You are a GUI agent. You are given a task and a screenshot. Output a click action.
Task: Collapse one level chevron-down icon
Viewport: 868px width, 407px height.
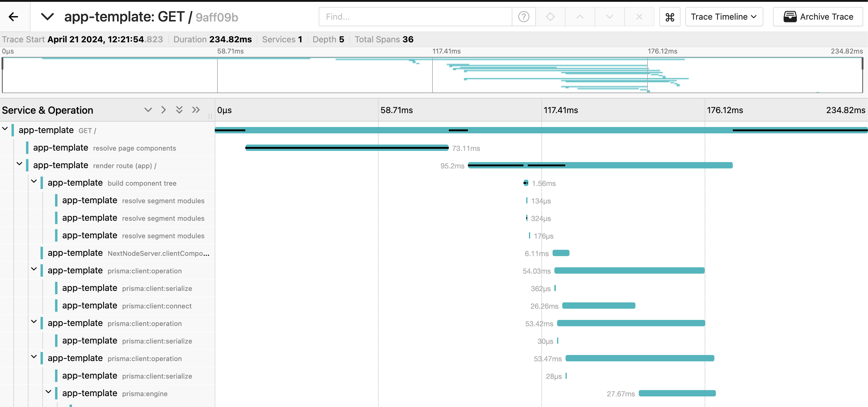point(148,110)
